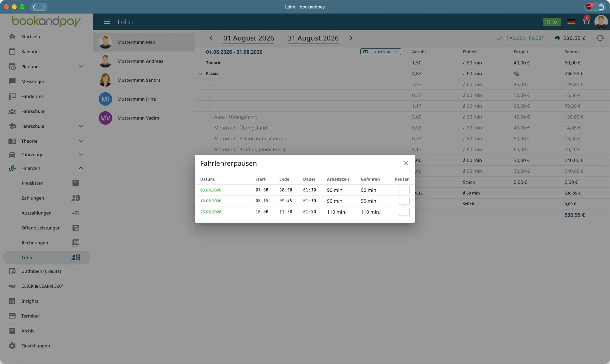Go to next month with right chevron

[x=351, y=38]
